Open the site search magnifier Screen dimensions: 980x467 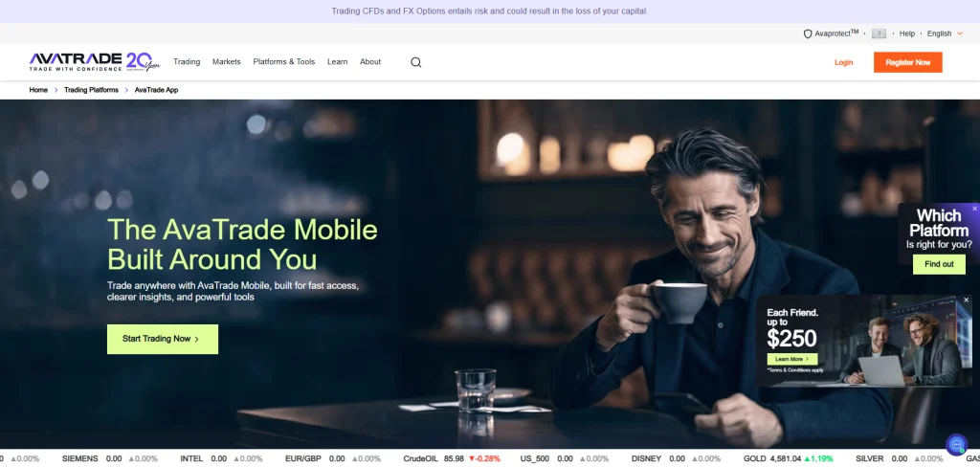415,62
